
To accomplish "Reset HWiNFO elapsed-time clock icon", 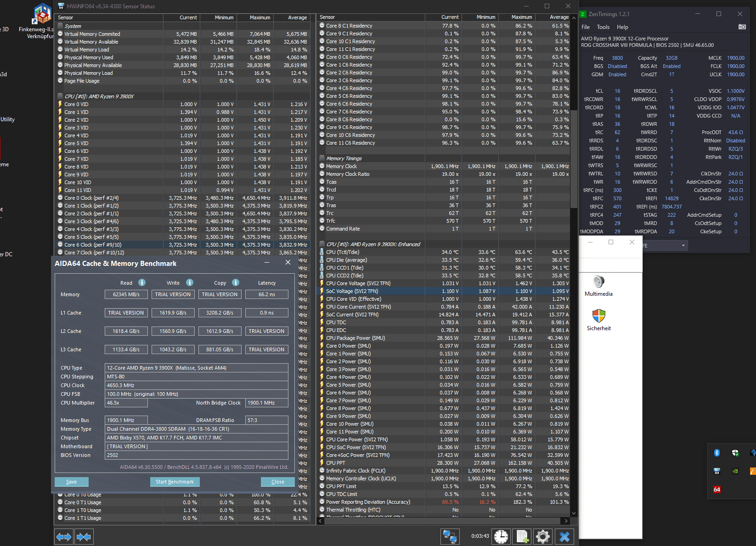I will point(501,536).
